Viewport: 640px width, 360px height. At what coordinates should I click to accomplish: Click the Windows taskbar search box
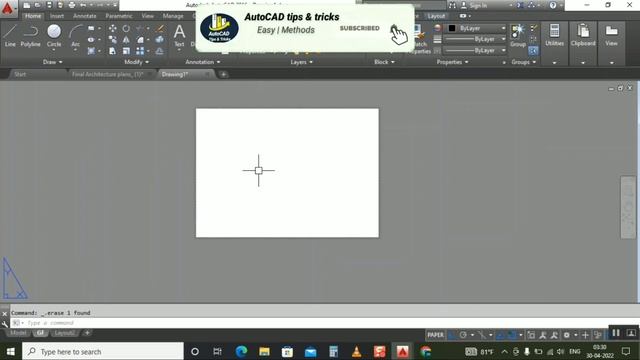pyautogui.click(x=103, y=351)
